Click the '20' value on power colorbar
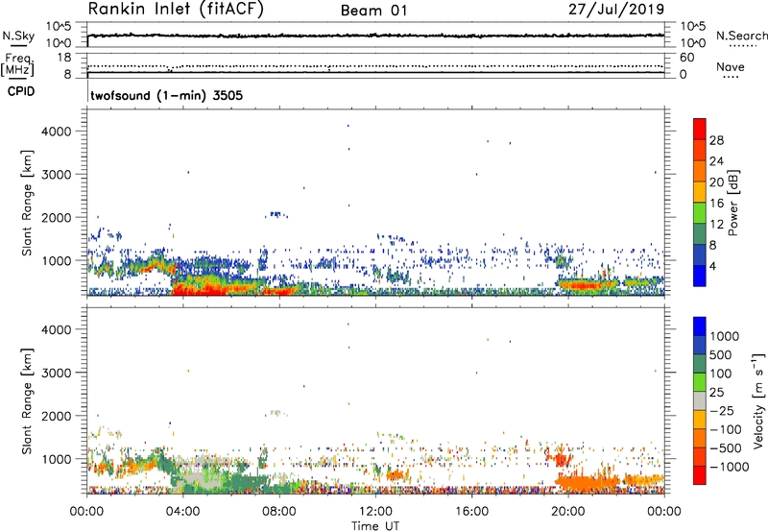The image size is (768, 532). pyautogui.click(x=716, y=182)
